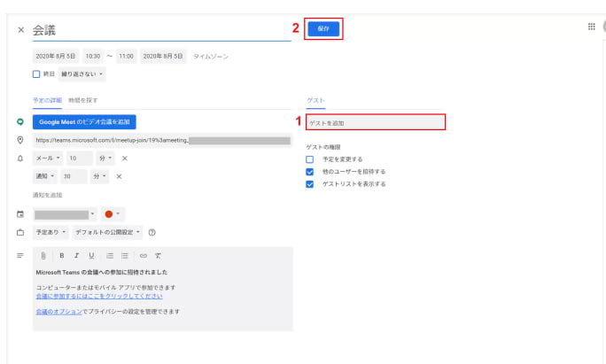Remove formatting in description toolbar

(x=158, y=256)
